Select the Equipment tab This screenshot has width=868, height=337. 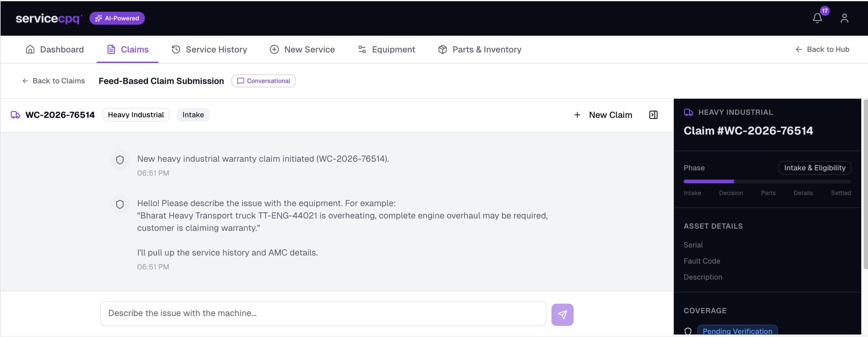tap(393, 49)
